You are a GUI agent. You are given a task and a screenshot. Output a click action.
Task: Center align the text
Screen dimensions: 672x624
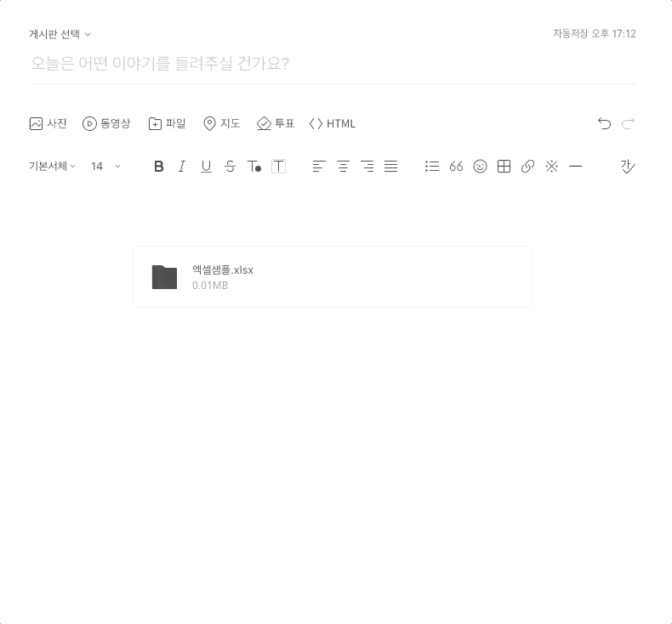point(343,166)
